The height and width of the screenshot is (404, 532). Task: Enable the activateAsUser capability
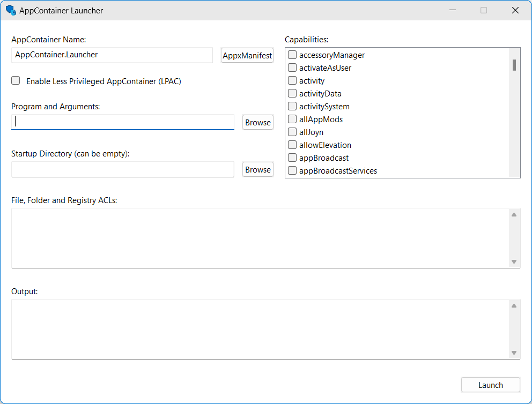(x=292, y=68)
